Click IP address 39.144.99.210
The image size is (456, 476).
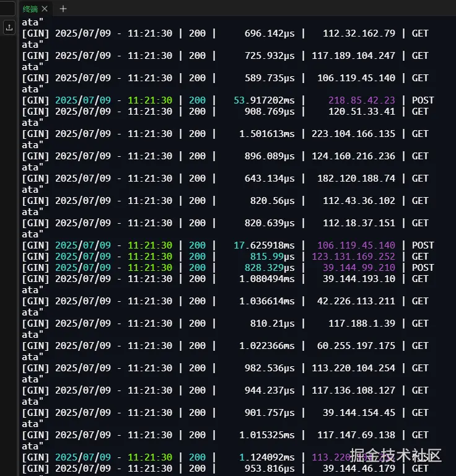[359, 268]
